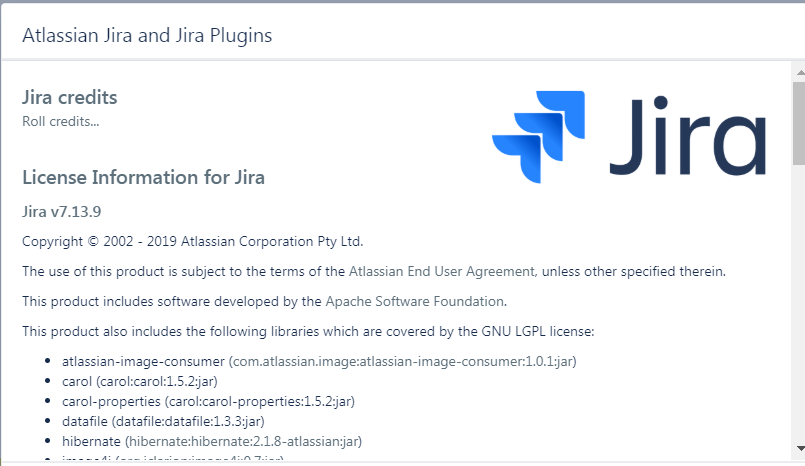The image size is (805, 466).
Task: Click the Jira logo image
Action: click(x=629, y=137)
